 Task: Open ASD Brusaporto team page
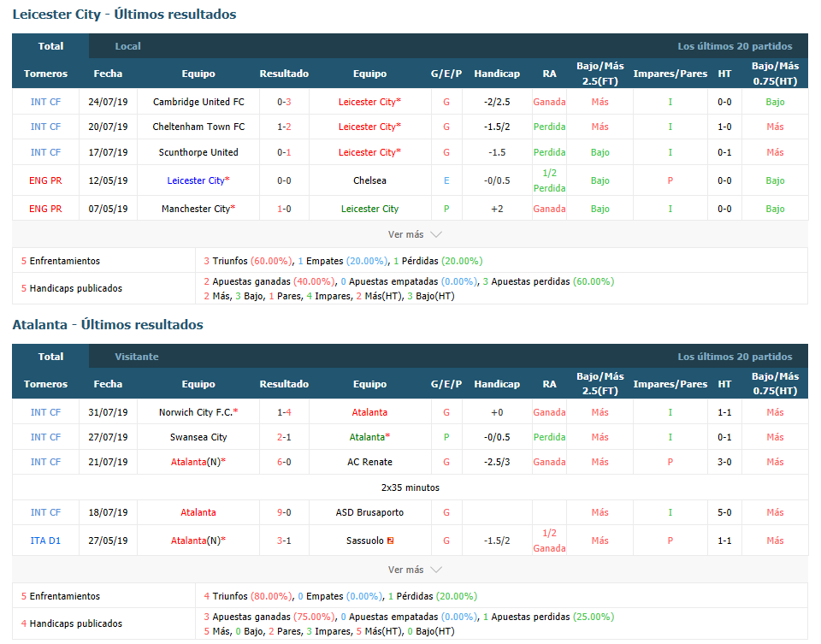pos(369,512)
